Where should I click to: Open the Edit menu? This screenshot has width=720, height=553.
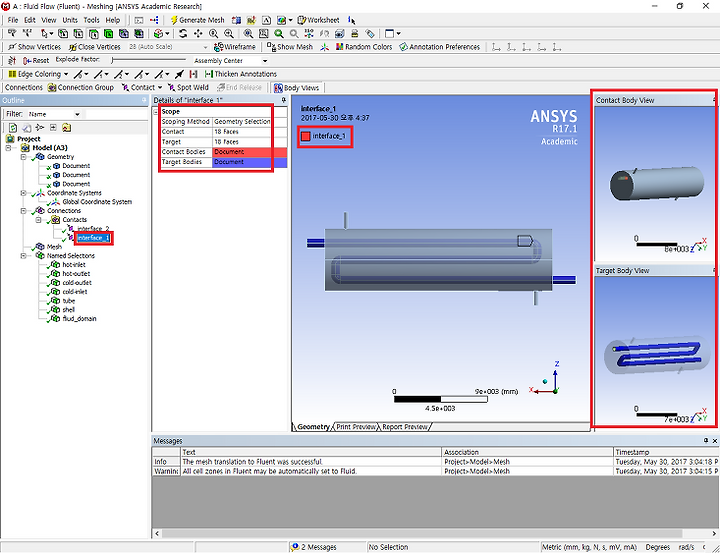point(30,20)
